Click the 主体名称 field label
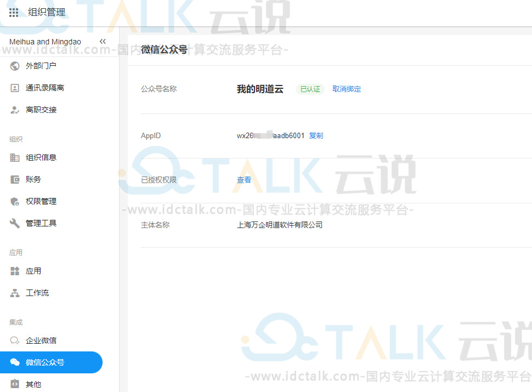This screenshot has height=392, width=532. (155, 225)
